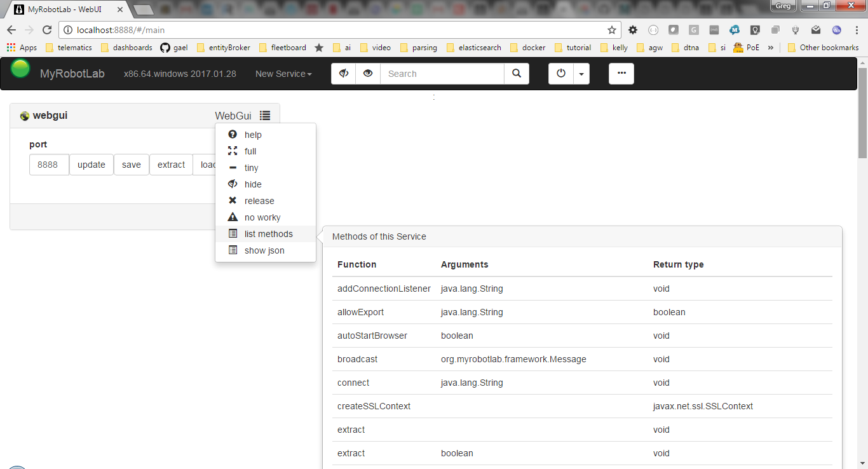Open the gael GitHub bookmark

[x=174, y=48]
